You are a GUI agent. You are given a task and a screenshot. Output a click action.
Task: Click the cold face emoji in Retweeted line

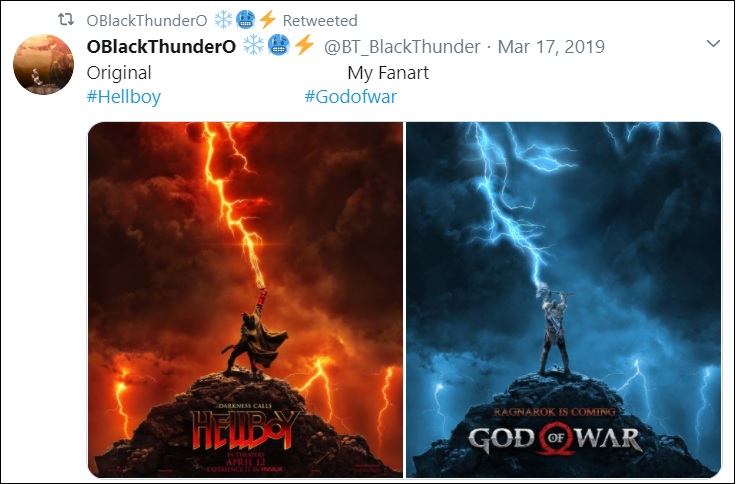click(245, 20)
